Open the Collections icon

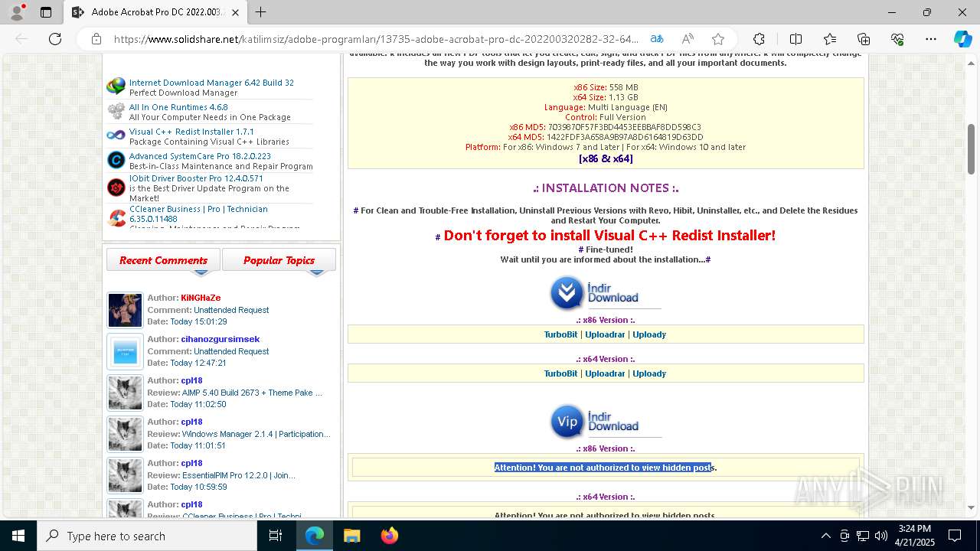coord(864,39)
